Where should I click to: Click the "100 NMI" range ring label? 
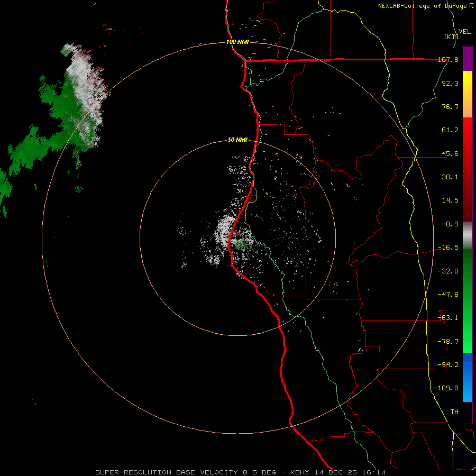click(x=237, y=42)
